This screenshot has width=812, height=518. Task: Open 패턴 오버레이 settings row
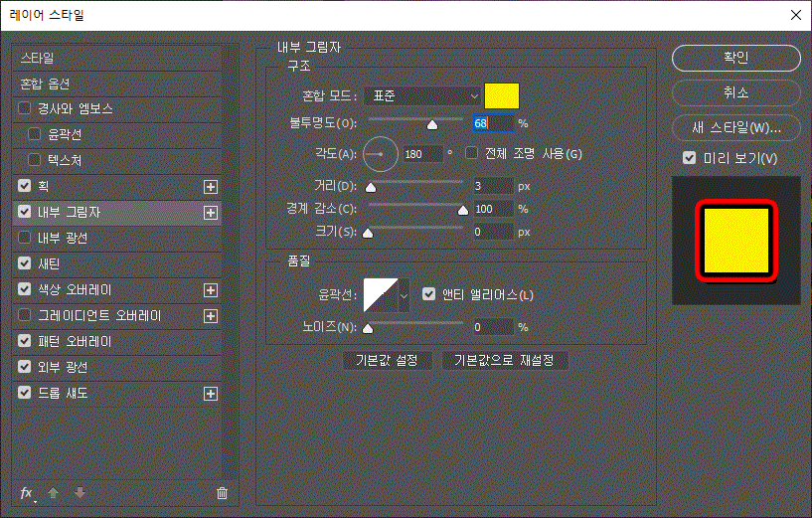[117, 341]
